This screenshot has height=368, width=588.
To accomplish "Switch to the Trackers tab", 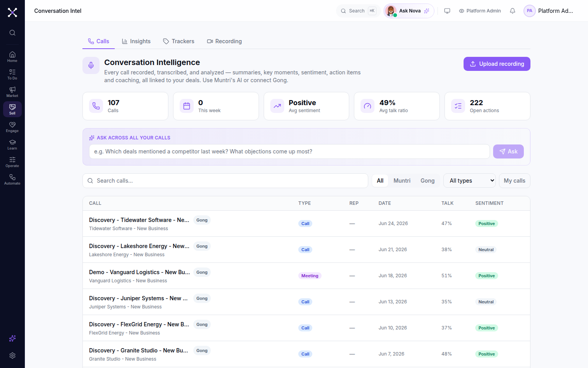I will [178, 41].
